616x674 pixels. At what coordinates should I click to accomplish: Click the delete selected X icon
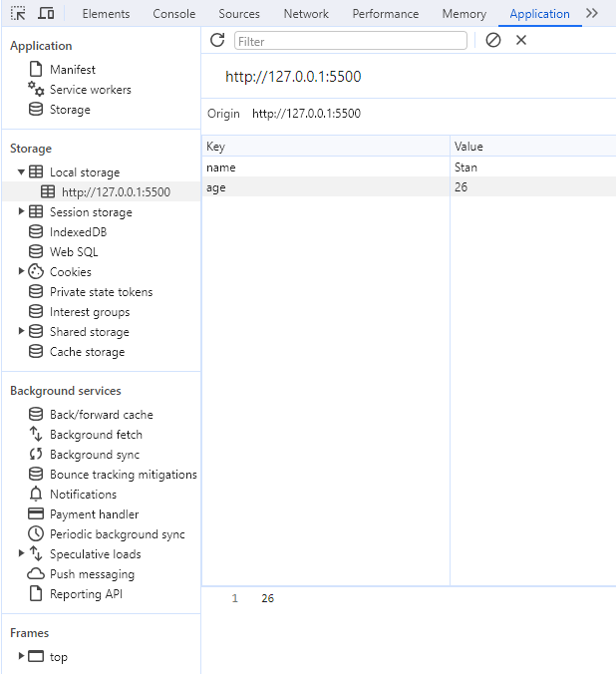click(521, 40)
